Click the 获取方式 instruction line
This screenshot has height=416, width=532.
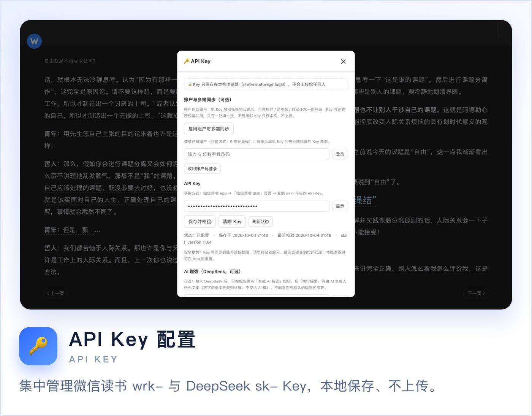[255, 193]
